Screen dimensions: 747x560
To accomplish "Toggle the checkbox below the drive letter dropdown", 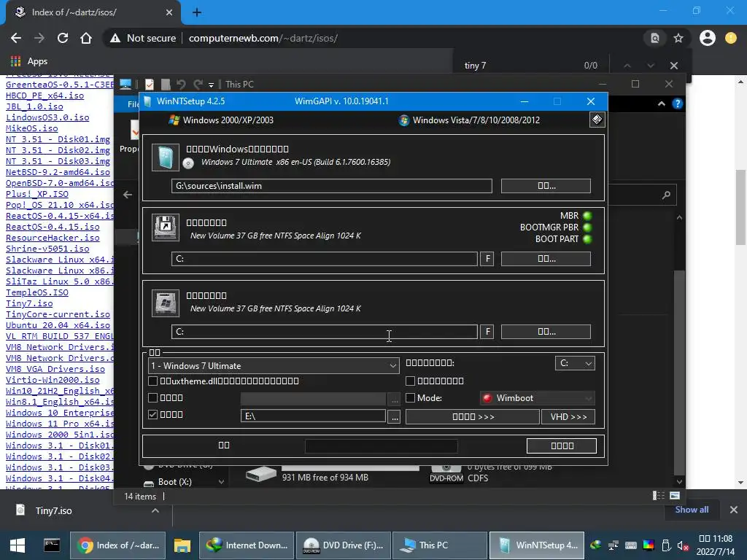I will tap(410, 381).
